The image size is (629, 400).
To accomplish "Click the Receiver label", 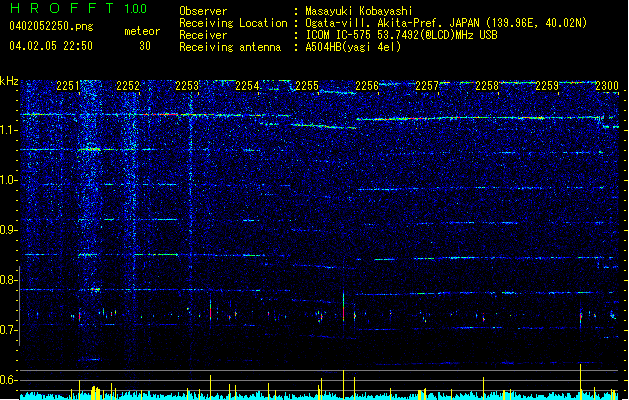I will 203,35.
